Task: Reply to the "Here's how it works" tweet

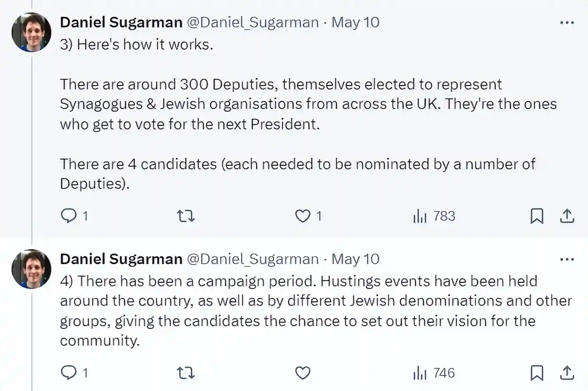Action: point(68,216)
